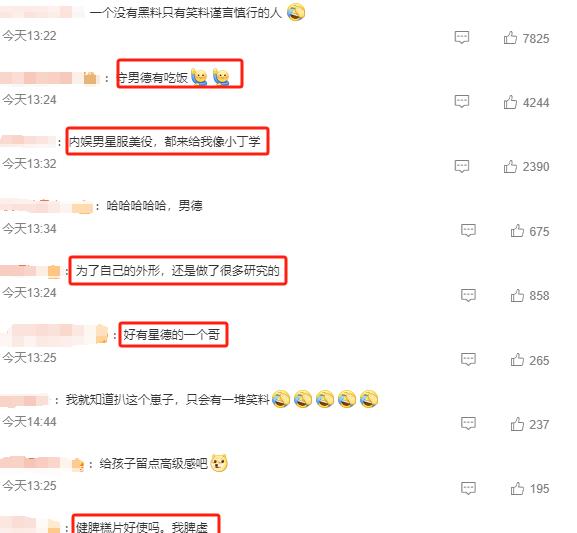Thumbs-up the comment with 237 likes

coord(517,424)
